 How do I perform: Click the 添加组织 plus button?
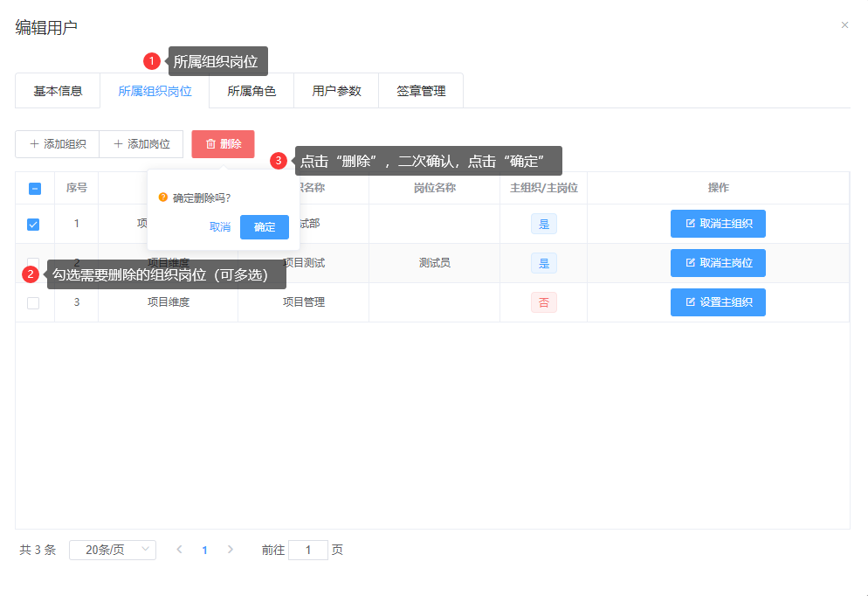coord(58,144)
